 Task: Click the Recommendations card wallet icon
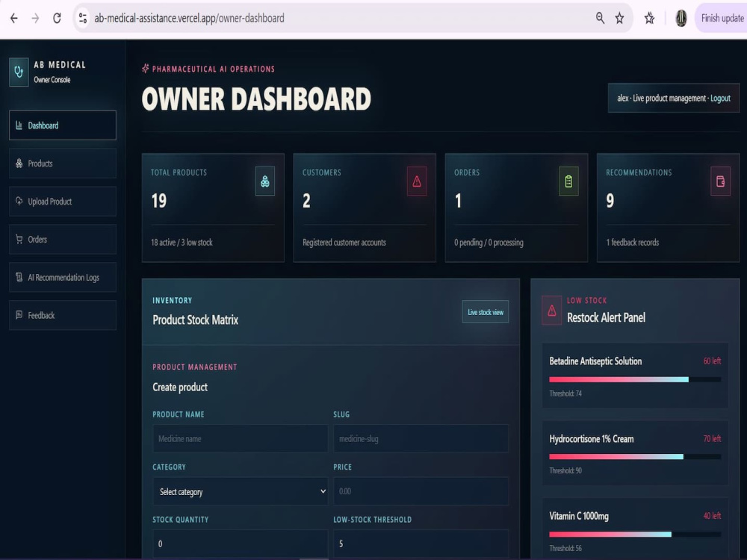tap(720, 181)
